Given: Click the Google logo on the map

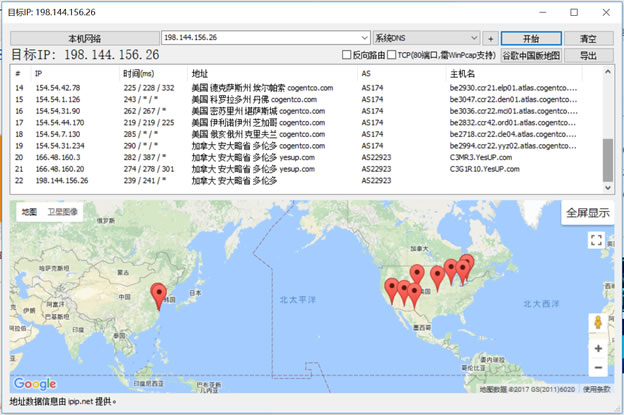Looking at the screenshot, I should click(x=35, y=383).
